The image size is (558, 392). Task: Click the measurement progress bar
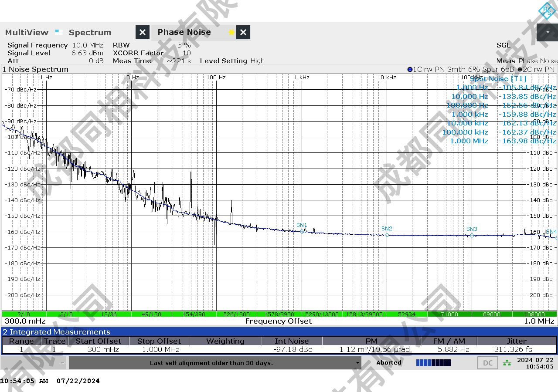[x=433, y=363]
